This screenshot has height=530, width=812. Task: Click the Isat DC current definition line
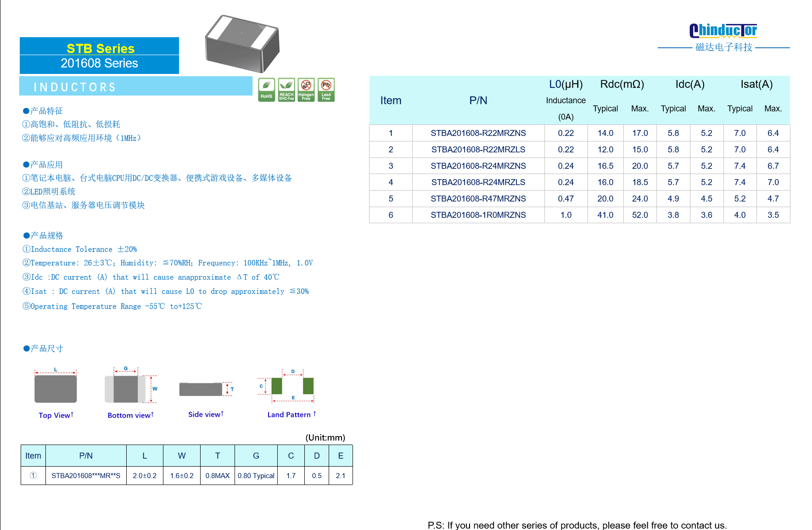pyautogui.click(x=166, y=291)
